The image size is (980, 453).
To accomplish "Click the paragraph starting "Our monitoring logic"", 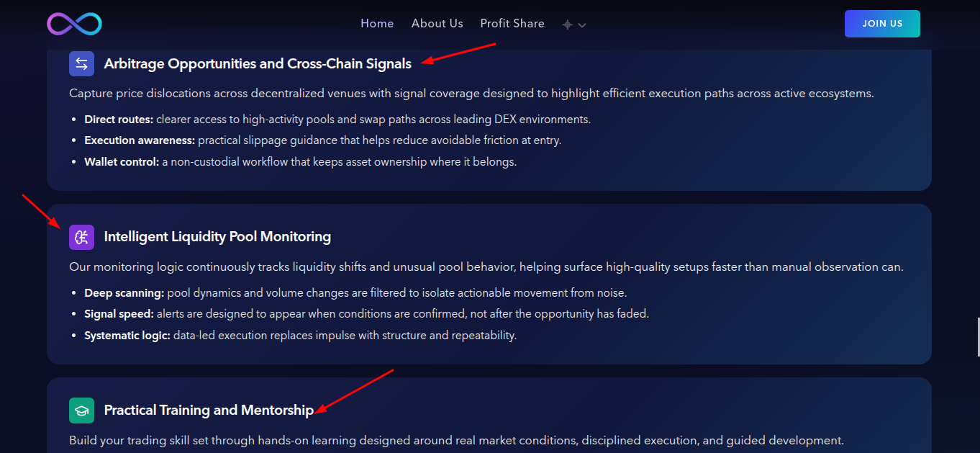I will pos(486,267).
